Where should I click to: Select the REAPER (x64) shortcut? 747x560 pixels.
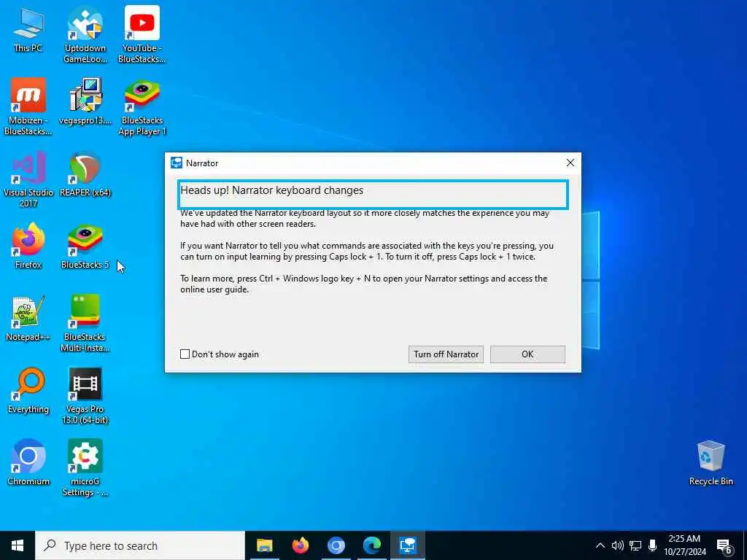point(85,174)
